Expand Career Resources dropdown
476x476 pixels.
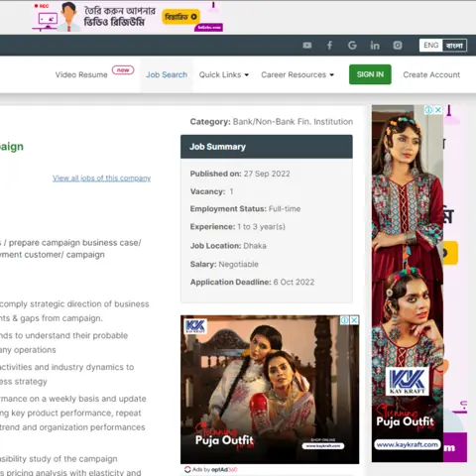pyautogui.click(x=297, y=75)
